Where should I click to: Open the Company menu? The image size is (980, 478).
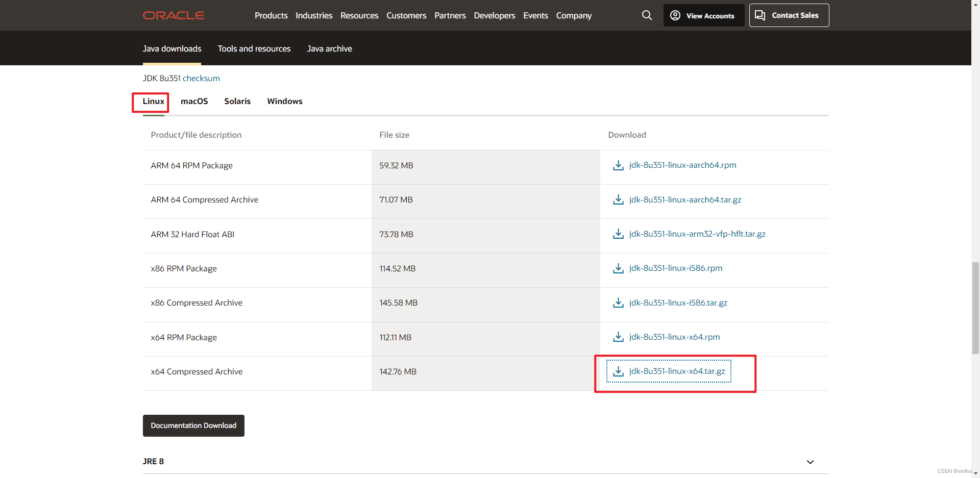(x=574, y=15)
